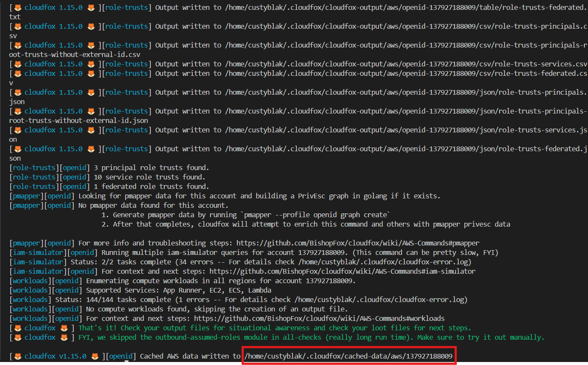Click the [role-trusts] tag beside '10 service role trusts'
This screenshot has height=365, width=588.
[34, 177]
